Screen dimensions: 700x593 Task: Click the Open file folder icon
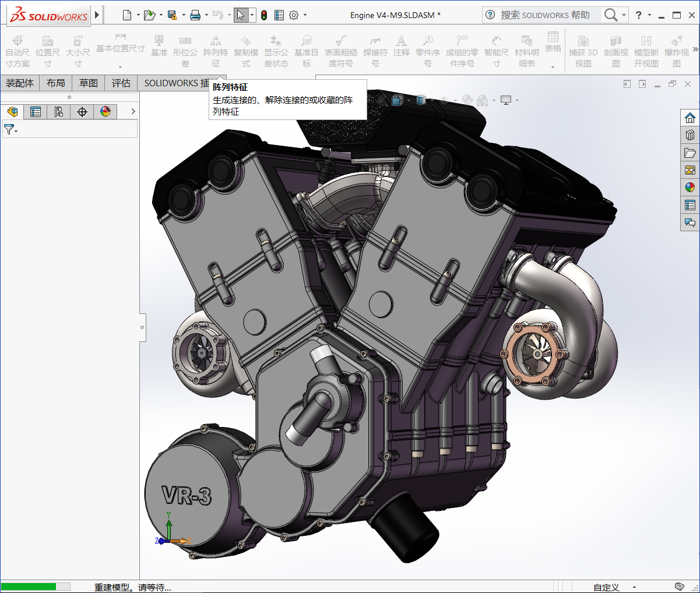coord(149,15)
